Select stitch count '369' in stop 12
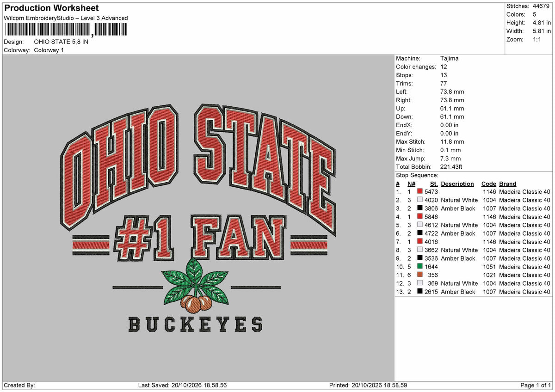Screen dimensions: 555x392 coord(433,283)
